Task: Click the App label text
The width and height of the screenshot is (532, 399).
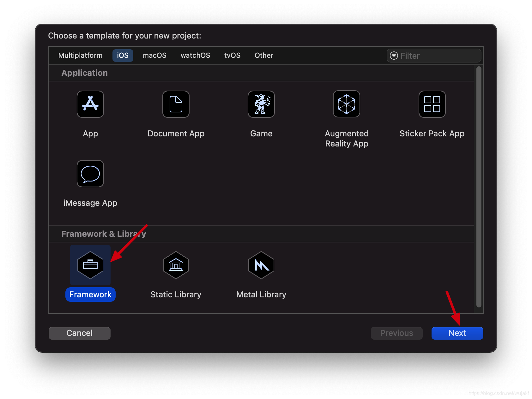Action: coord(90,134)
